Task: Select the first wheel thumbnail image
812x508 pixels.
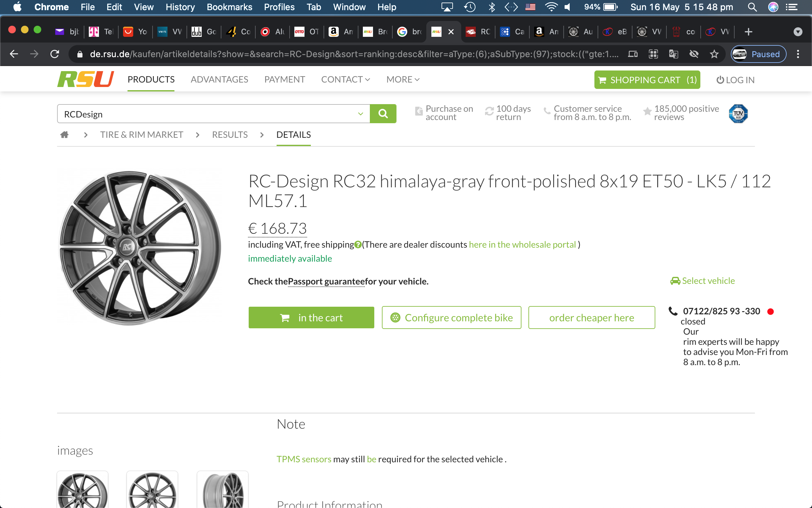Action: point(82,490)
